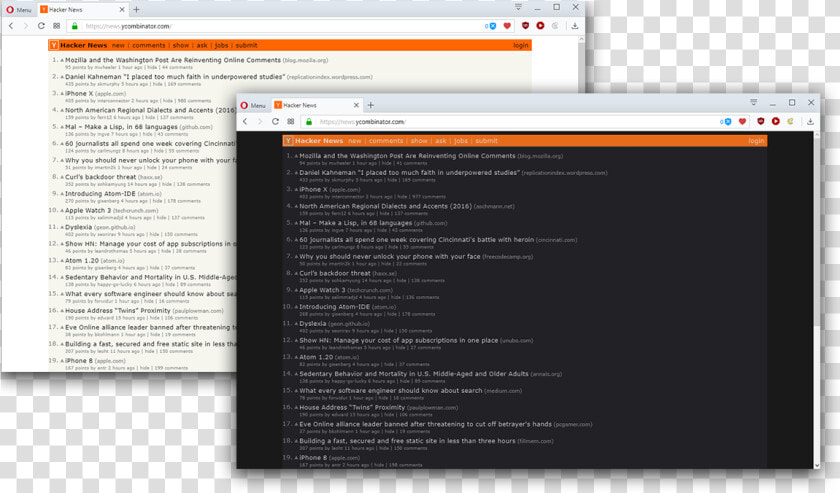Go forward in the dark window
Viewport: 840px width, 493px height.
[260, 122]
